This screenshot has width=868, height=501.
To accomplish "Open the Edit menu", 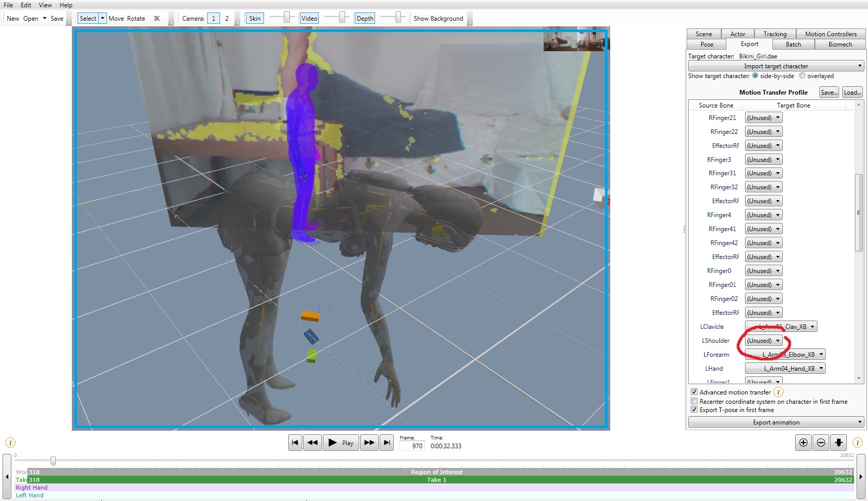I will (26, 5).
